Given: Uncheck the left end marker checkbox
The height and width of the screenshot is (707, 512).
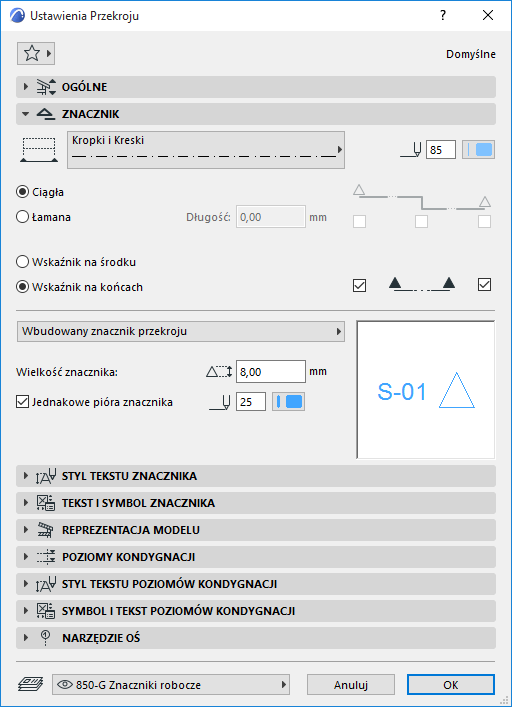Looking at the screenshot, I should click(x=360, y=285).
